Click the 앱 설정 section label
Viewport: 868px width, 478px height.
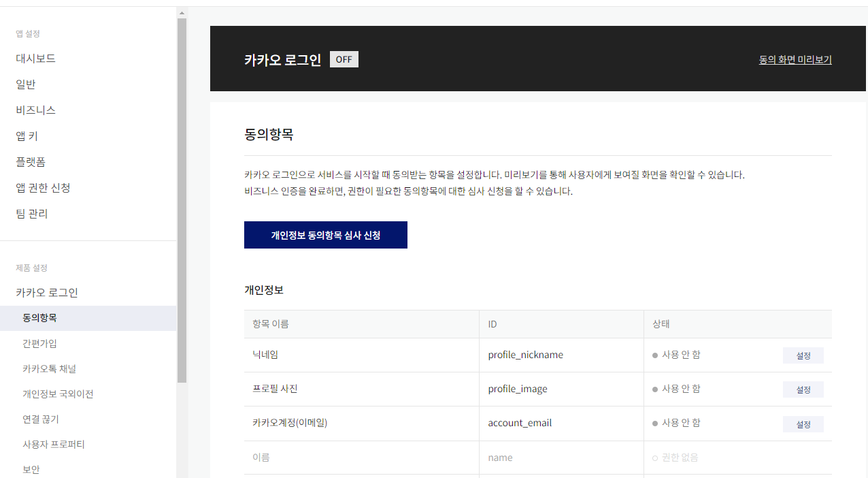(28, 33)
